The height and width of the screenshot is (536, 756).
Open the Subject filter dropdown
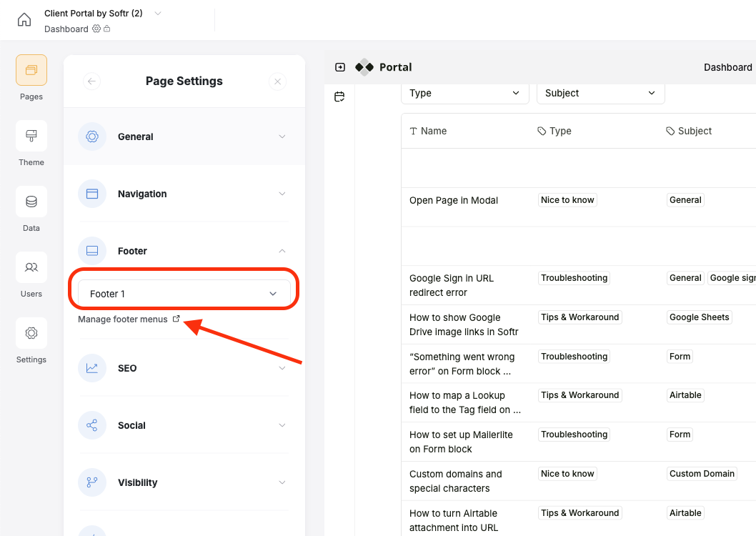pyautogui.click(x=601, y=93)
